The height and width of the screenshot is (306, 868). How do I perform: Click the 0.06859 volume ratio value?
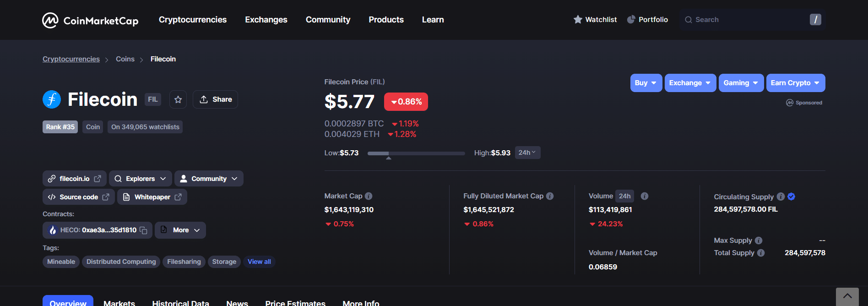pos(603,267)
